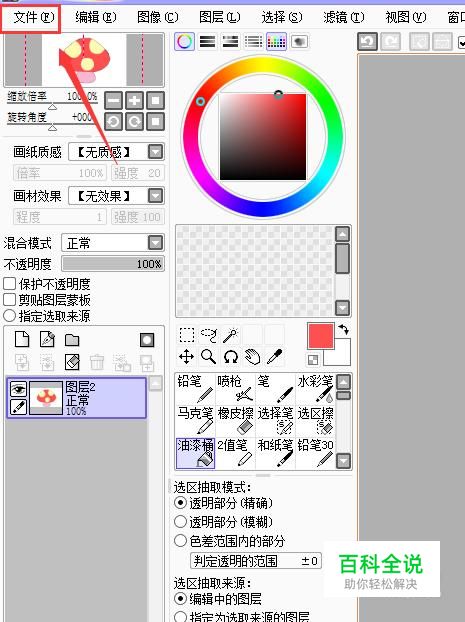Select the 编辑中的图层 radio button

(180, 598)
